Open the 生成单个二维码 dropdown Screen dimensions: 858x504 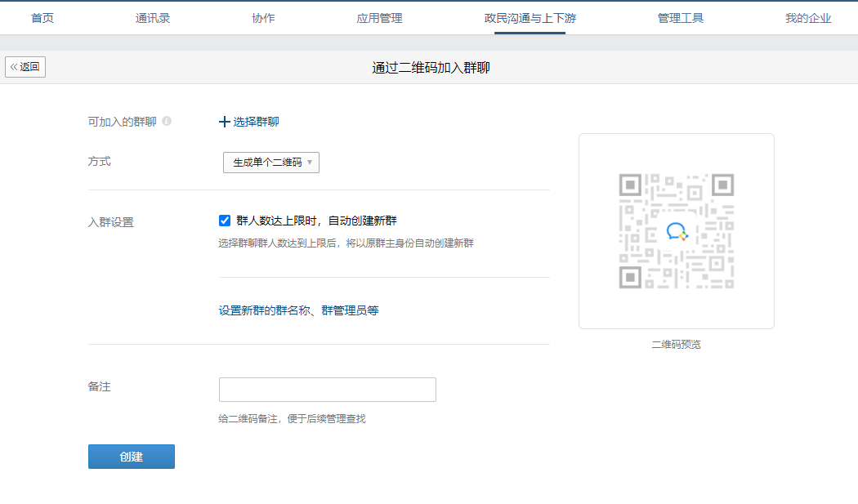pyautogui.click(x=270, y=163)
